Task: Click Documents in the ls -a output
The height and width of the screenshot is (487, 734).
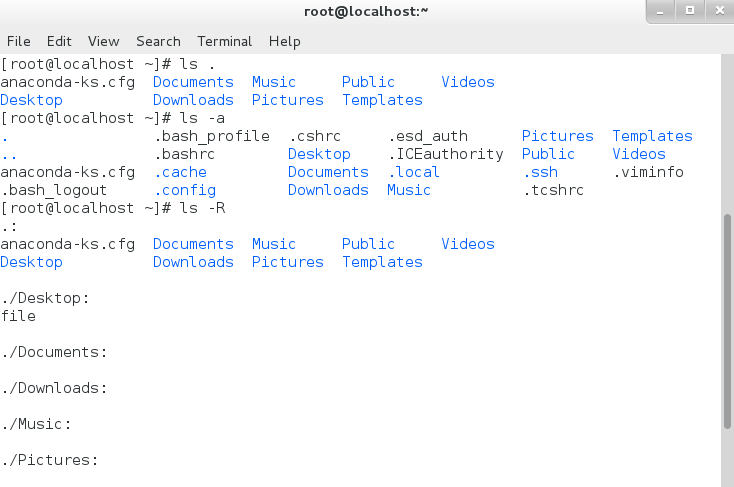Action: click(x=328, y=172)
